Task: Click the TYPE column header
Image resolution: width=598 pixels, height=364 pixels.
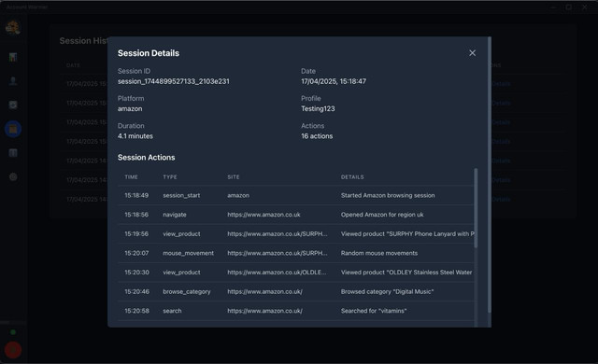Action: point(170,177)
